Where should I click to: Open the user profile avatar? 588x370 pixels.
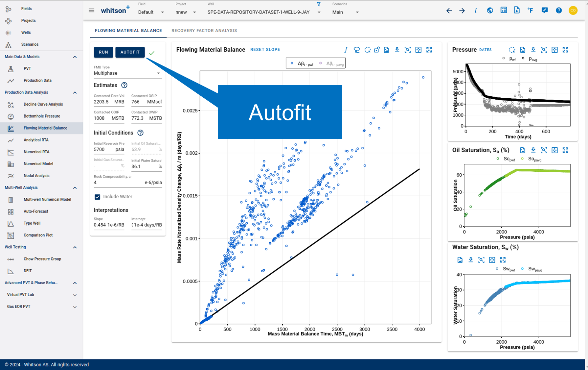[x=573, y=11]
